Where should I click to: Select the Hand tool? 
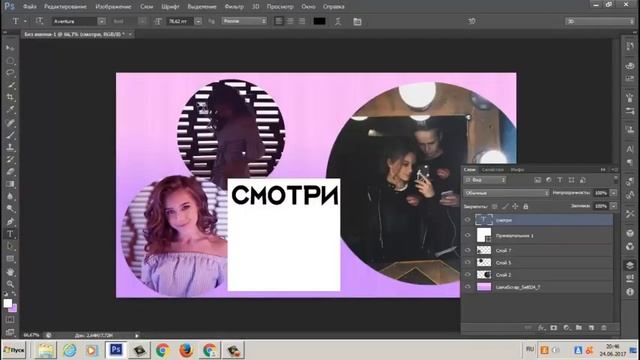[10, 272]
